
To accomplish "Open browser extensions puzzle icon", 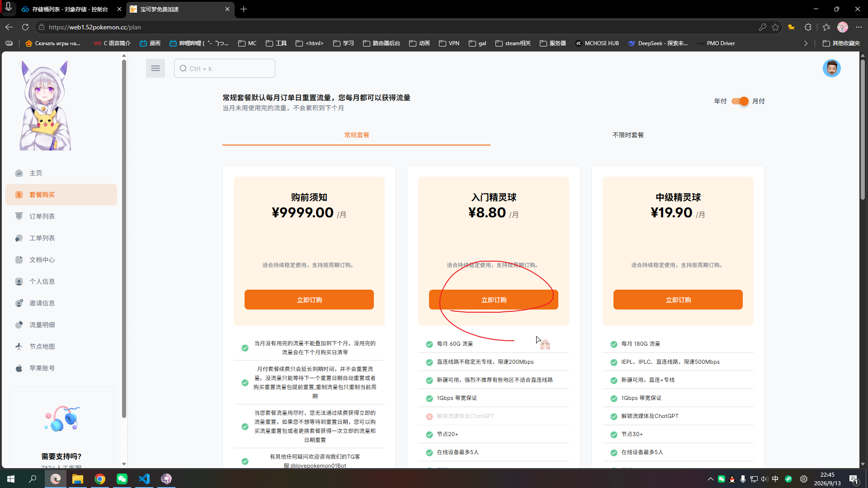I will coord(808,27).
